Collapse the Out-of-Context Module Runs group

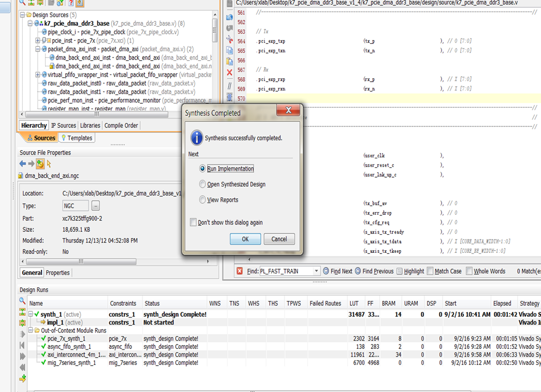tap(31, 330)
